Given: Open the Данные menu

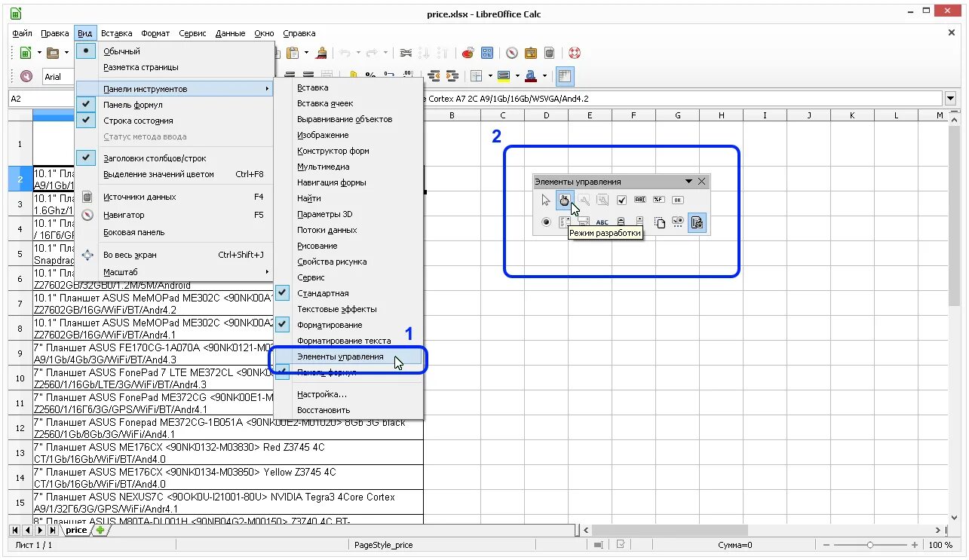Looking at the screenshot, I should pyautogui.click(x=230, y=33).
